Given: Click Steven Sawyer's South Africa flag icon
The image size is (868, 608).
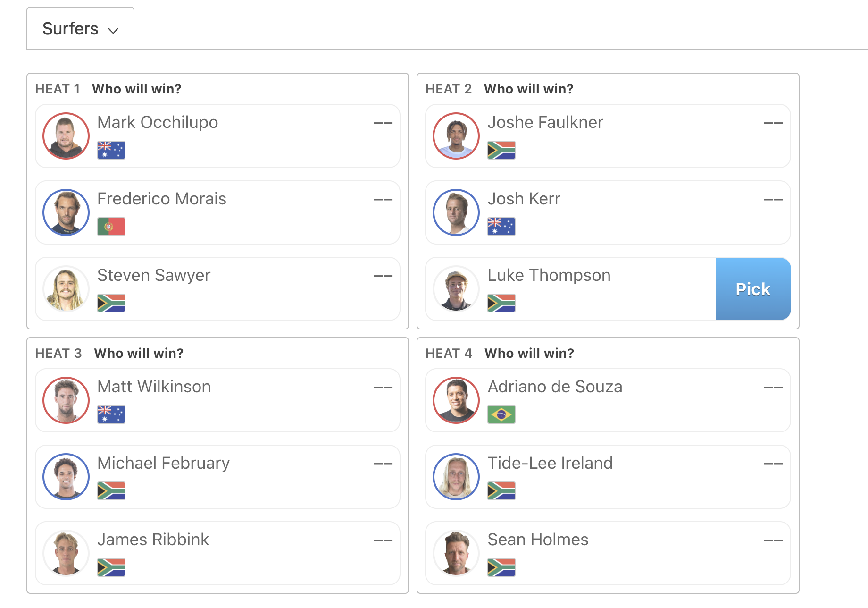Looking at the screenshot, I should (x=111, y=303).
